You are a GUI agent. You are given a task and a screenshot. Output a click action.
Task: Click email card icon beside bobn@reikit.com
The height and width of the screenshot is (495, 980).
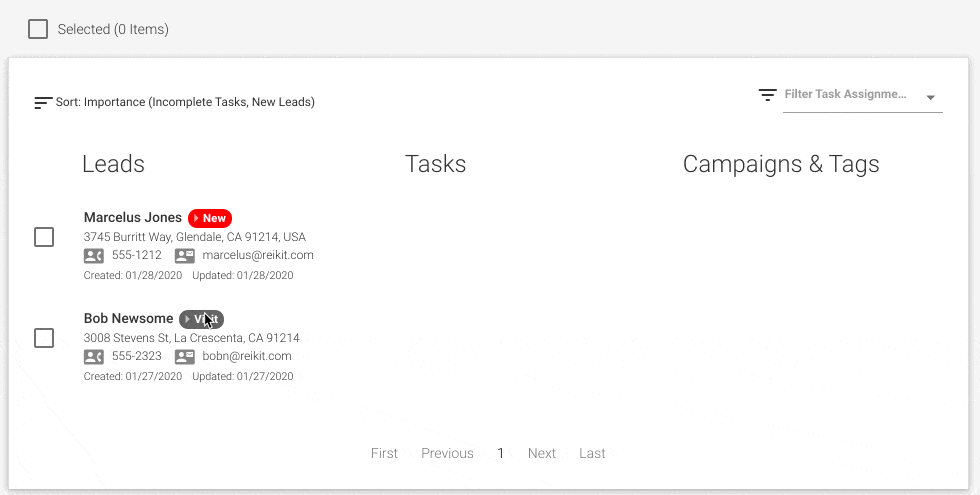coord(184,357)
